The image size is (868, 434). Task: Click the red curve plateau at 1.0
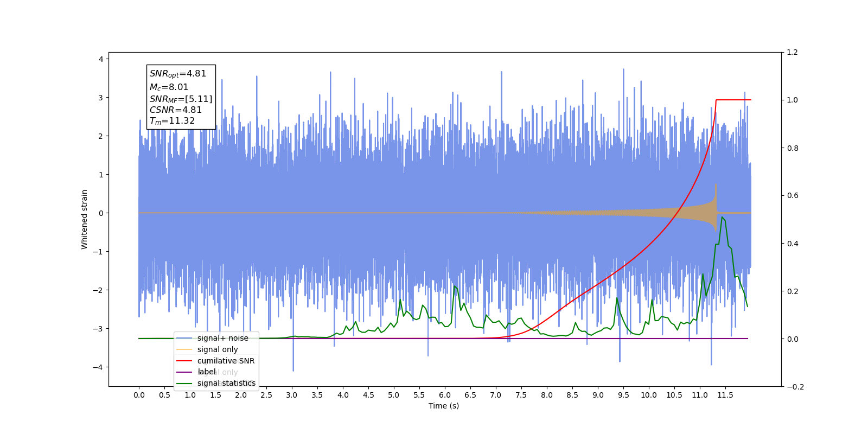733,100
